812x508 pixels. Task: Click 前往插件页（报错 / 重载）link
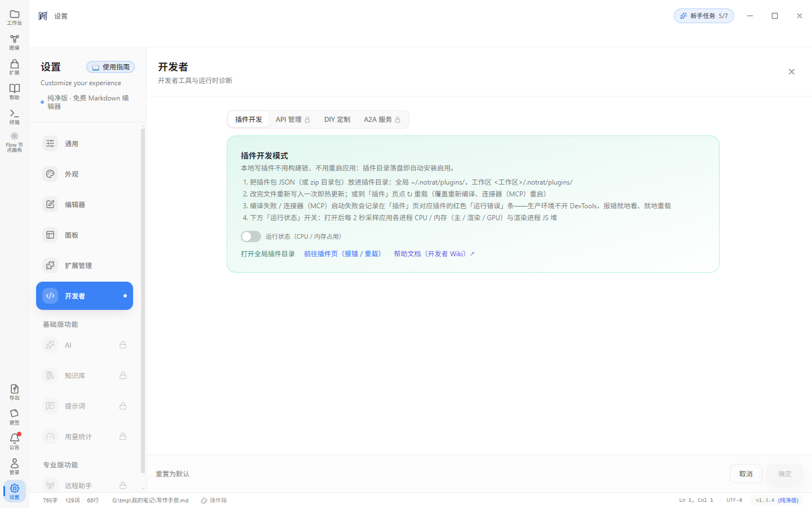pyautogui.click(x=344, y=254)
